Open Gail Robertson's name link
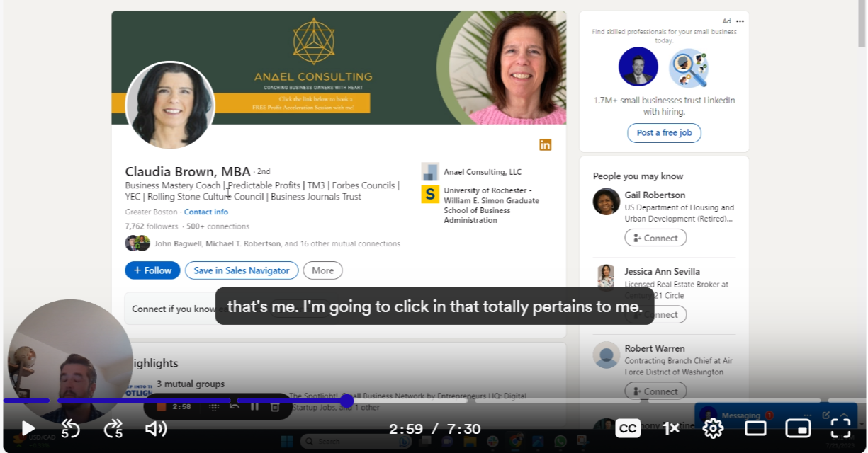This screenshot has height=453, width=868. point(655,195)
